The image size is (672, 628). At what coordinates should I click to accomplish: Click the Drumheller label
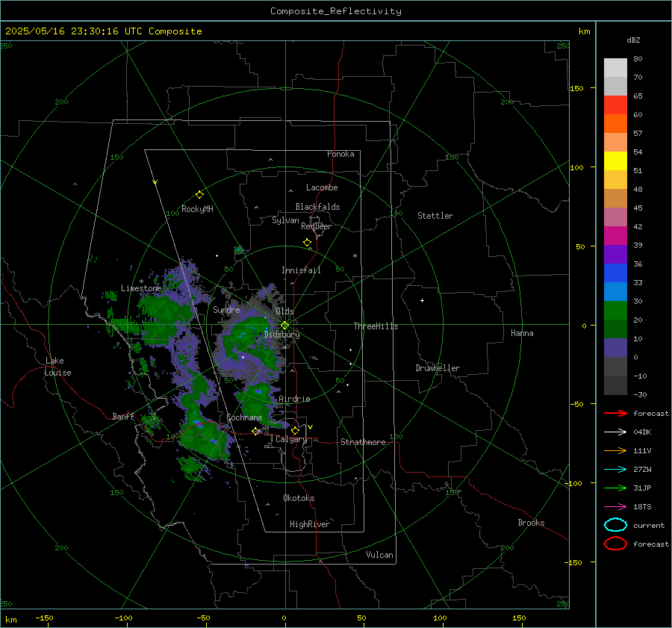pyautogui.click(x=438, y=368)
